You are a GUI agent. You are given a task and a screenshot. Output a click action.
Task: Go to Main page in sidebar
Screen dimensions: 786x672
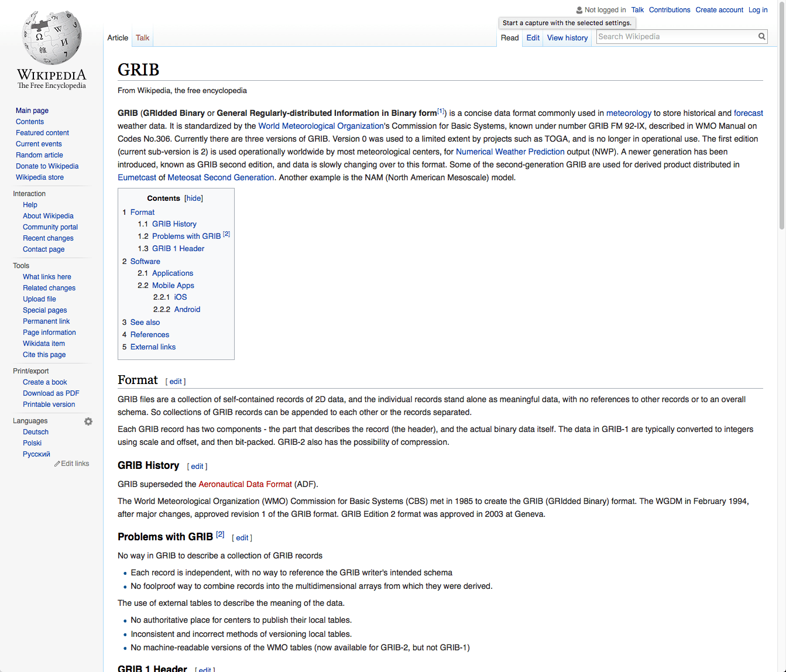[x=32, y=111]
